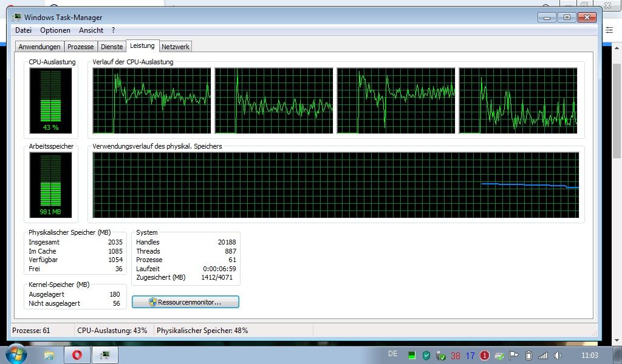Click the Nicht ausgelagert value 56
The width and height of the screenshot is (622, 364).
pyautogui.click(x=116, y=303)
